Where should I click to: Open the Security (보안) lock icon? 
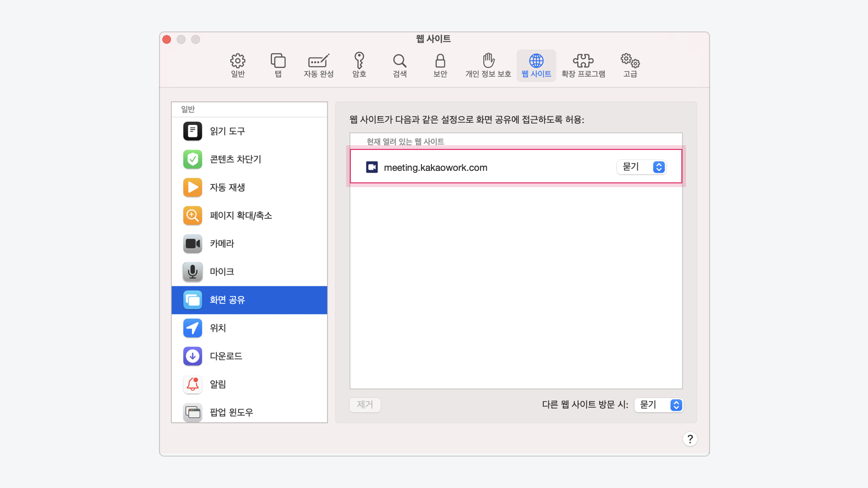(440, 65)
